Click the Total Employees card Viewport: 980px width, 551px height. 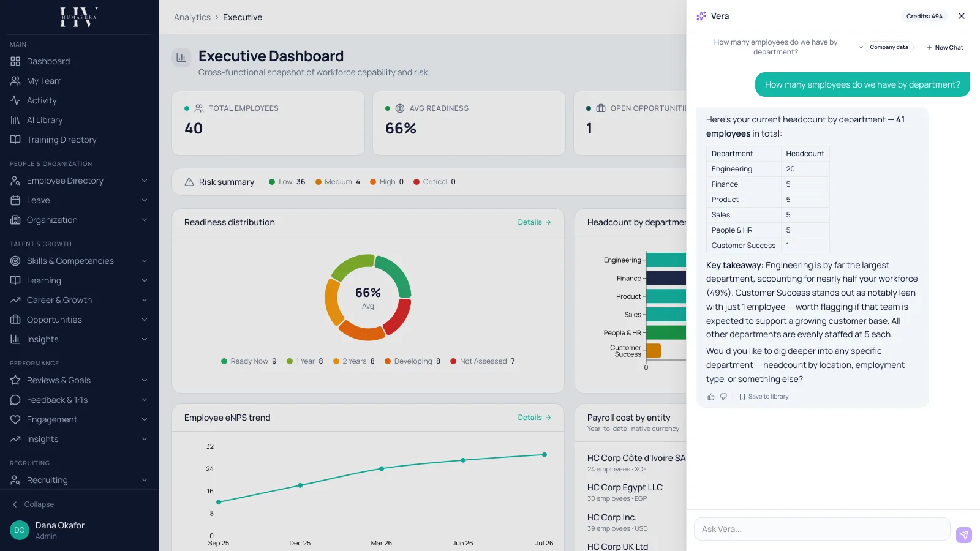tap(268, 123)
